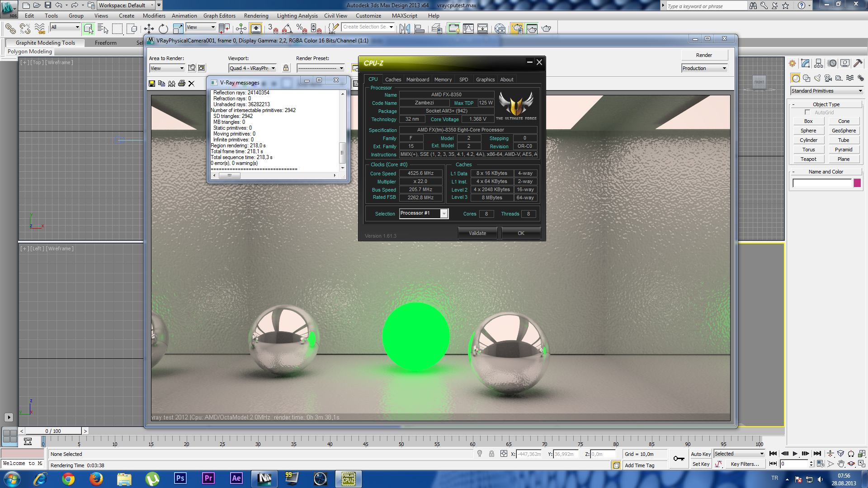This screenshot has width=868, height=488.
Task: Open the Utilities hammer panel tab
Action: click(858, 63)
